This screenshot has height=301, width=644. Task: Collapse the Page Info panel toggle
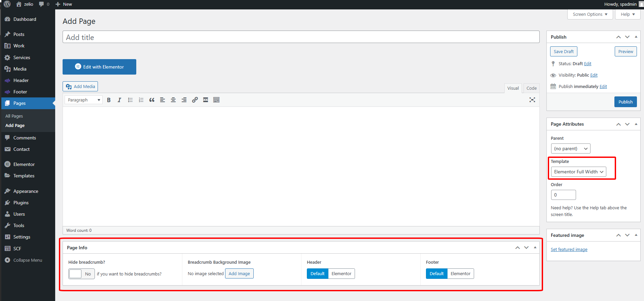click(535, 248)
